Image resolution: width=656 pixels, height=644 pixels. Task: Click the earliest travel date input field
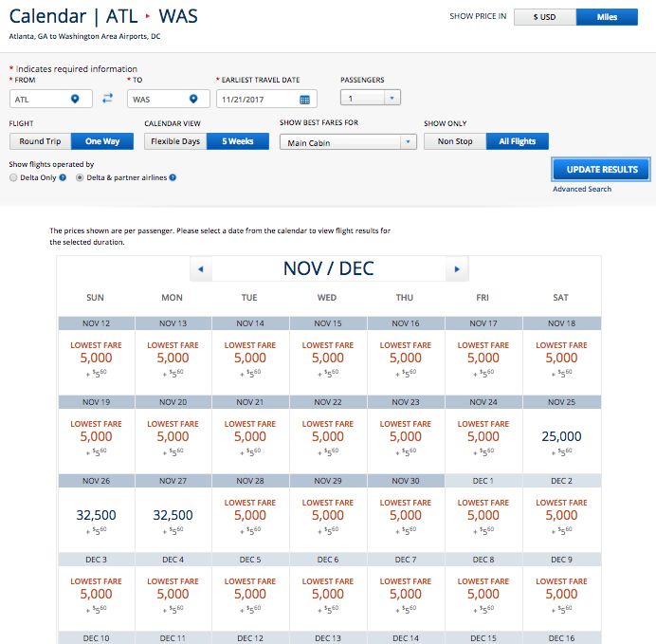[x=266, y=100]
